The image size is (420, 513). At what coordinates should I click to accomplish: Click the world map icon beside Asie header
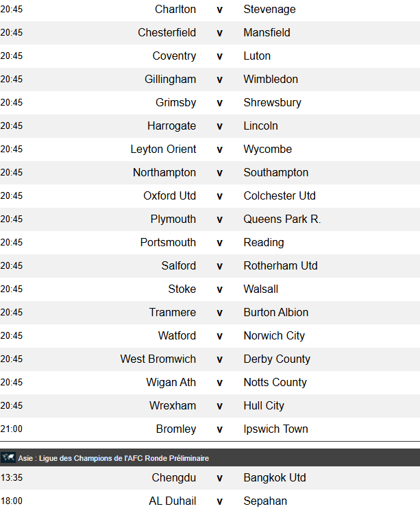coord(8,457)
